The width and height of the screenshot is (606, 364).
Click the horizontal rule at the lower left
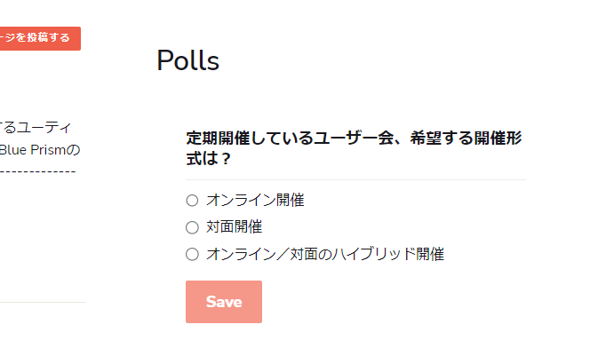43,302
